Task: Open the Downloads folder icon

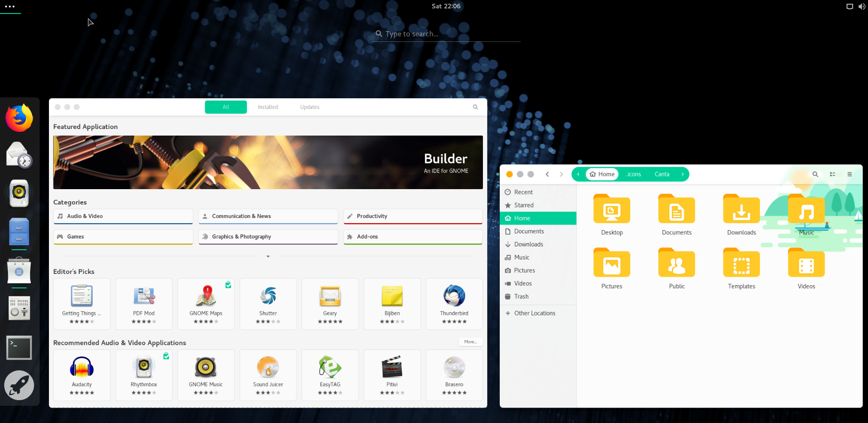Action: (741, 215)
